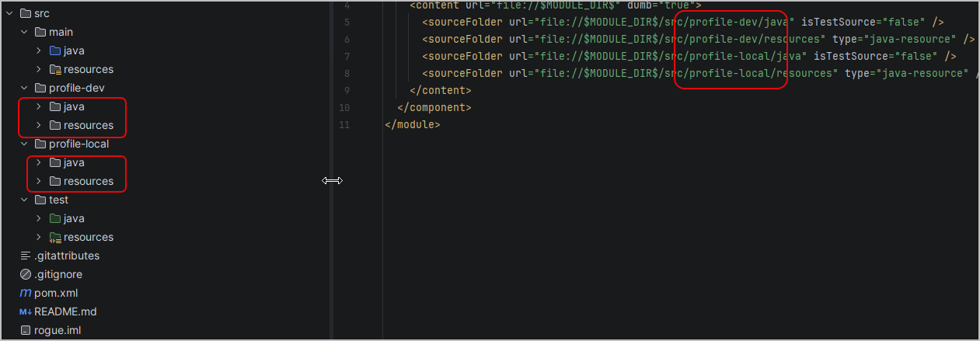
Task: Collapse the profile-local folder
Action: tap(24, 144)
